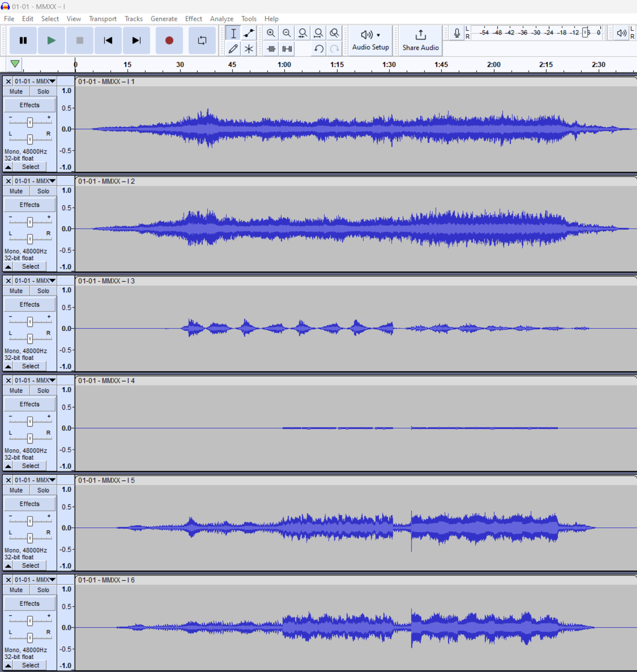This screenshot has height=672, width=637.
Task: Open the Analyze menu
Action: point(221,19)
